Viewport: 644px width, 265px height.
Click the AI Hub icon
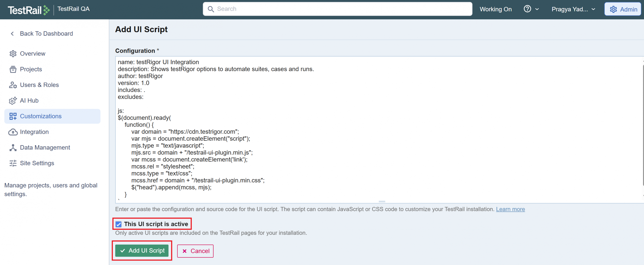13,101
